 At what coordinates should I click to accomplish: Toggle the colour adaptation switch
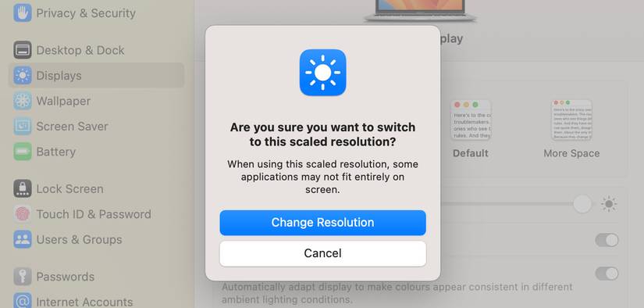click(x=607, y=274)
